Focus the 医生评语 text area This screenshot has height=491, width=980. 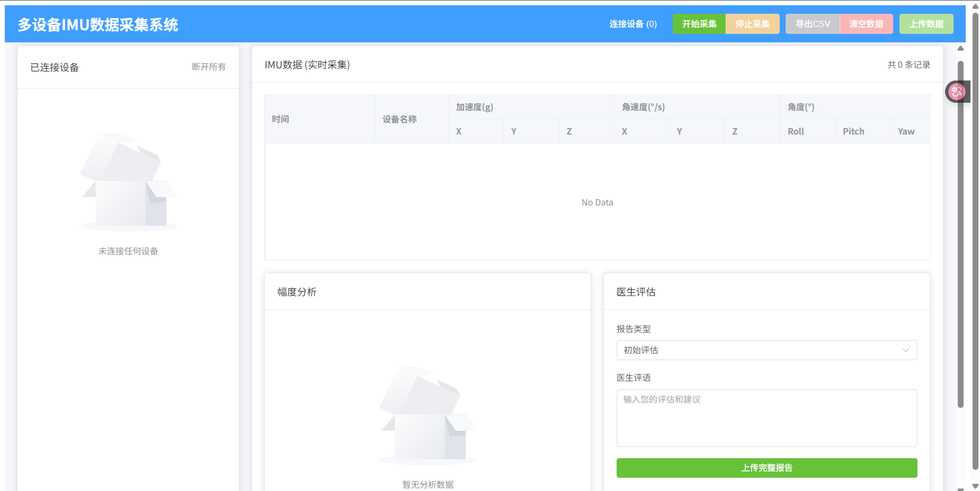767,418
